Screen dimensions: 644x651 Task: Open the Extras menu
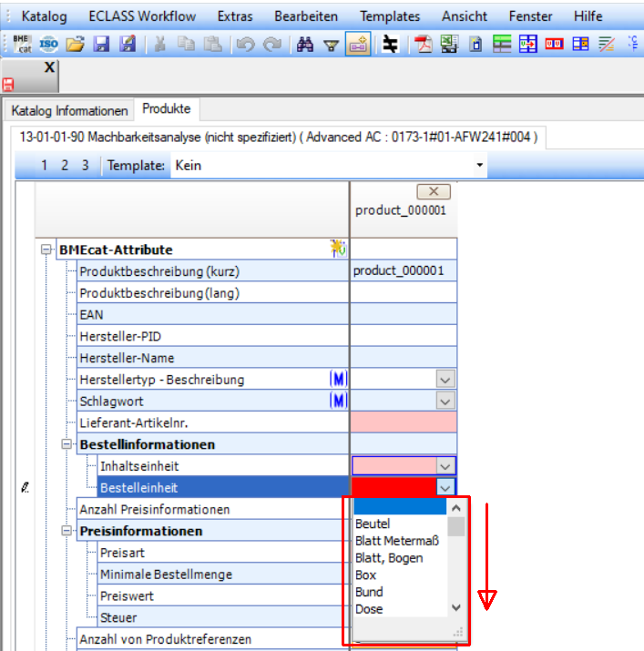pos(235,16)
